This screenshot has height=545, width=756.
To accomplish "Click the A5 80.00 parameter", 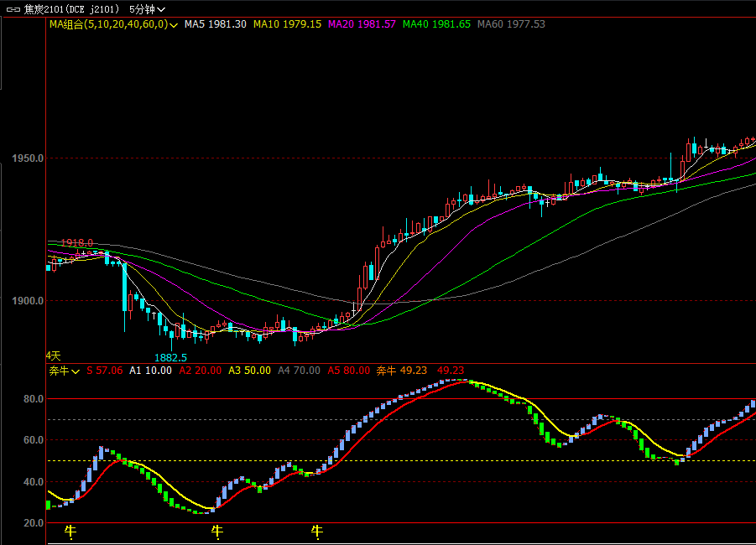I will point(348,371).
